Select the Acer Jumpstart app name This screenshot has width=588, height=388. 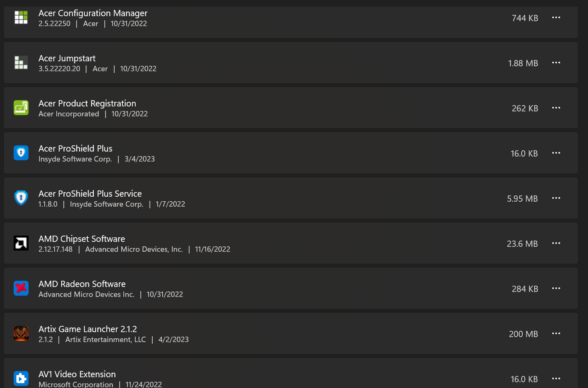67,58
